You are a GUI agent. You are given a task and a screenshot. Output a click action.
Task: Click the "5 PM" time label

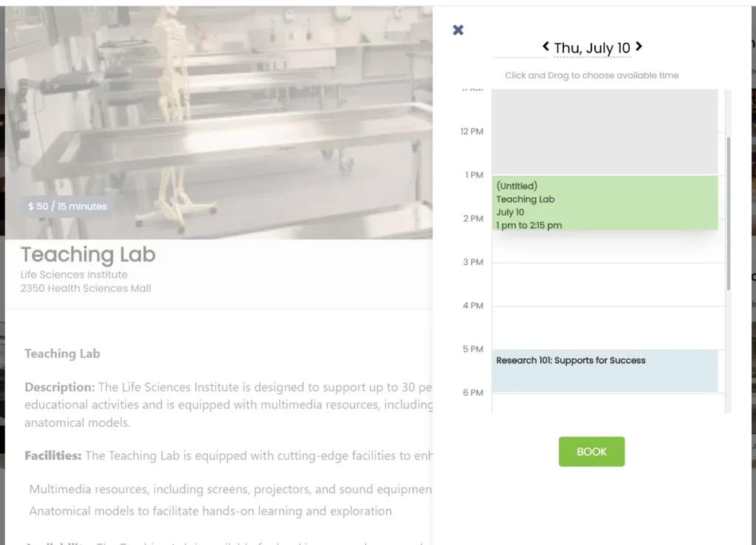(x=472, y=349)
